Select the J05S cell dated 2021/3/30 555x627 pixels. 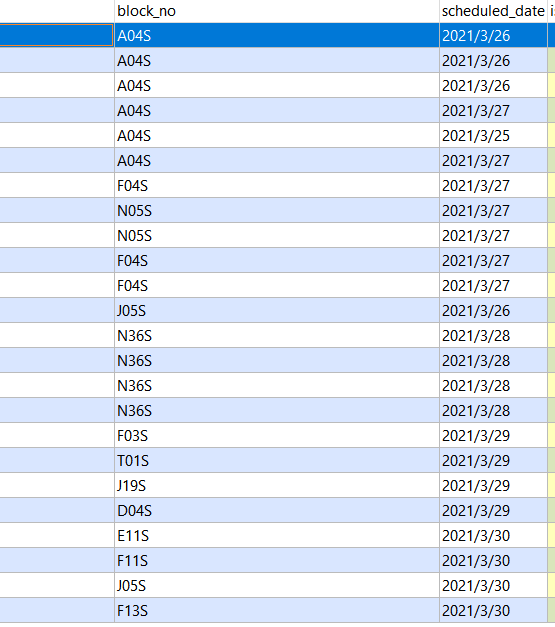pos(277,585)
